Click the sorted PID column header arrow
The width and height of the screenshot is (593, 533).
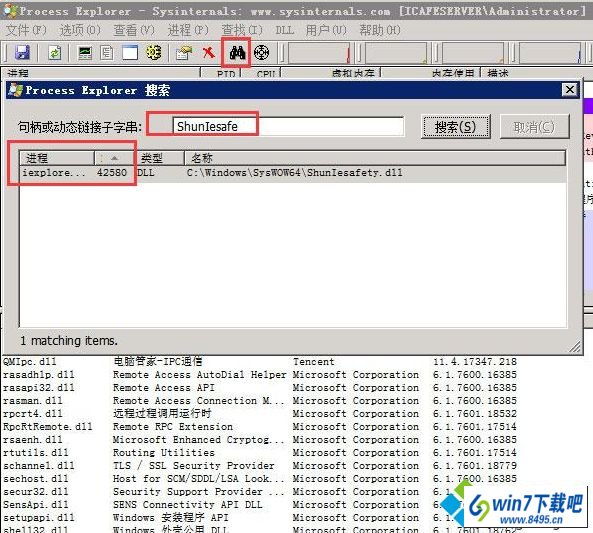115,158
